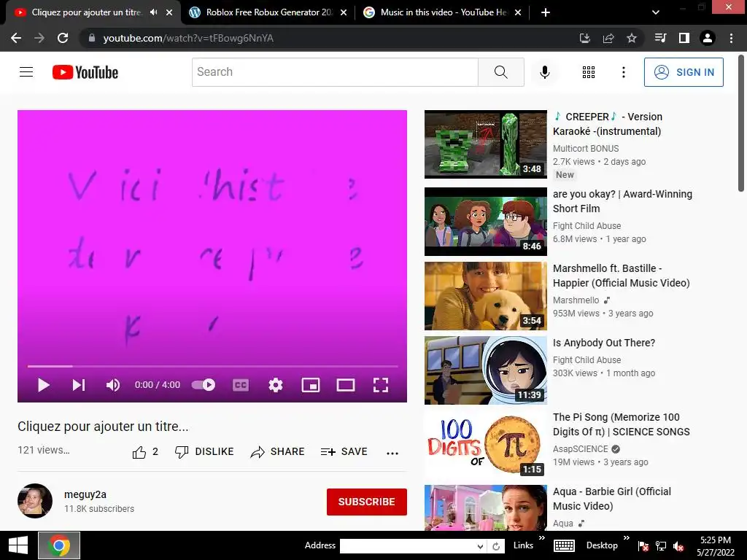Open the meguy2a channel name link
Image resolution: width=747 pixels, height=560 pixels.
click(85, 494)
